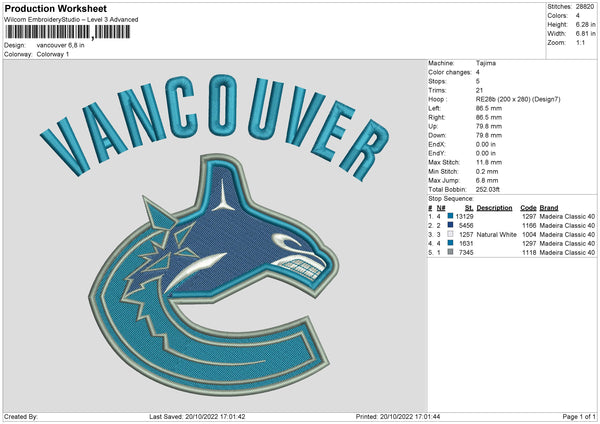Select "Page 1 of 1" in the footer
The image size is (600, 424).
[579, 416]
